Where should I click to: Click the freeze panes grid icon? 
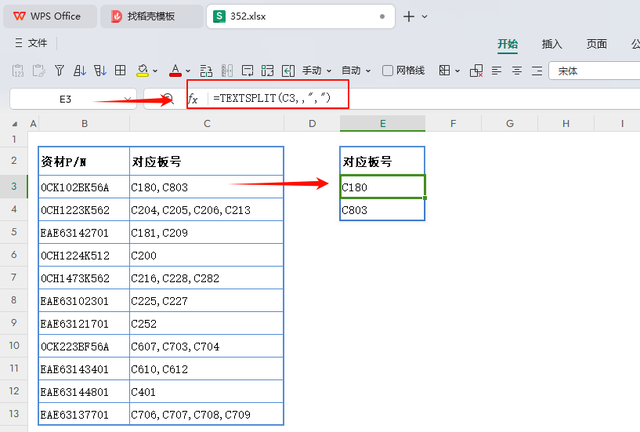pyautogui.click(x=120, y=71)
